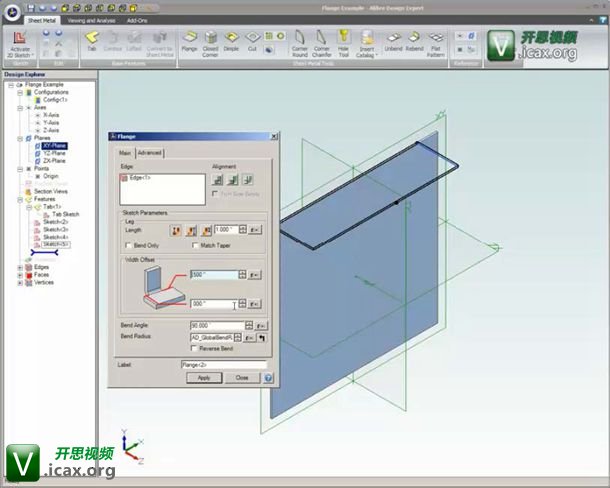610x488 pixels.
Task: Pick the Cut tool in the ribbon
Action: (x=252, y=41)
